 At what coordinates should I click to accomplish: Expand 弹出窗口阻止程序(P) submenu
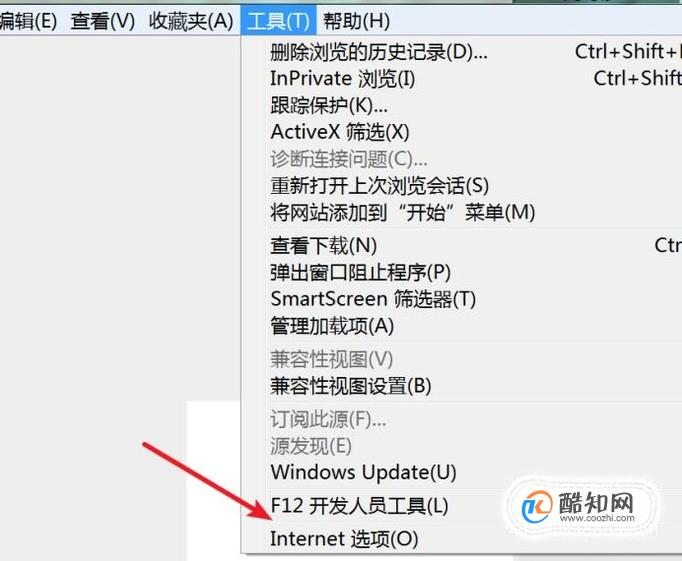[x=462, y=273]
